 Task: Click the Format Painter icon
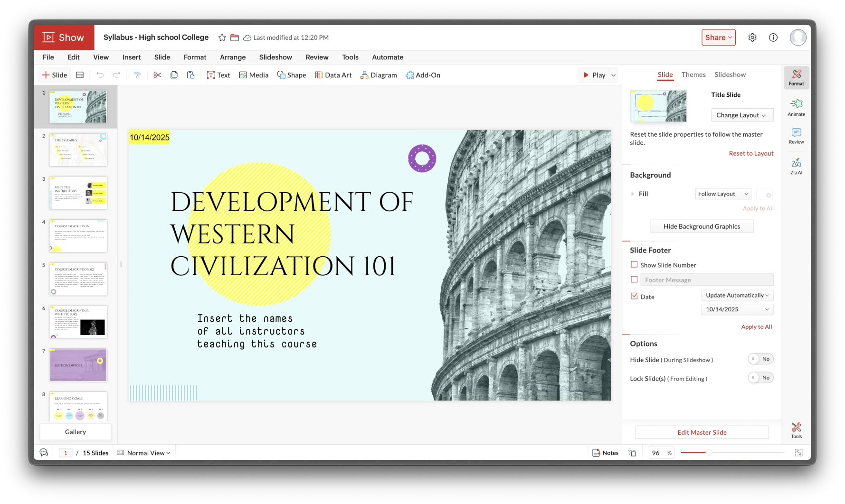(x=137, y=75)
